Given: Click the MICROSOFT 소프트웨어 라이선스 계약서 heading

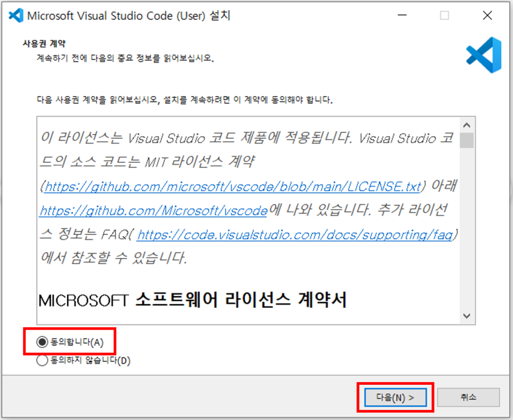Looking at the screenshot, I should click(x=192, y=300).
